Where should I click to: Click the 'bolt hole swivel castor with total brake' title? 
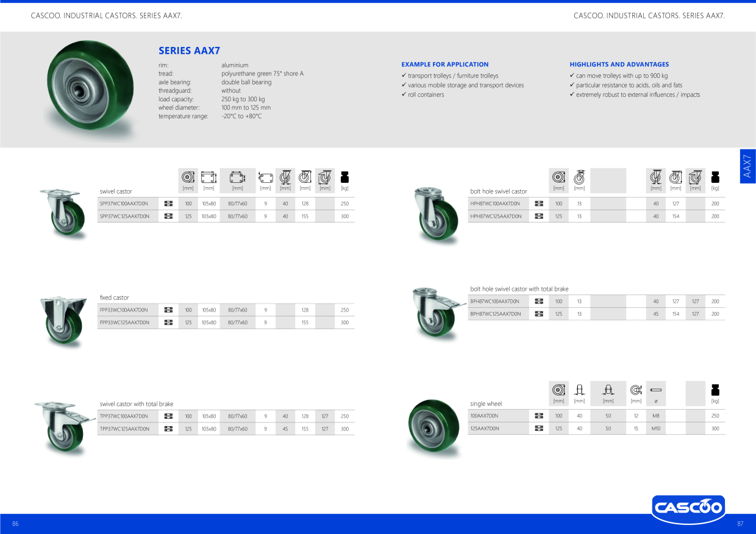[519, 289]
